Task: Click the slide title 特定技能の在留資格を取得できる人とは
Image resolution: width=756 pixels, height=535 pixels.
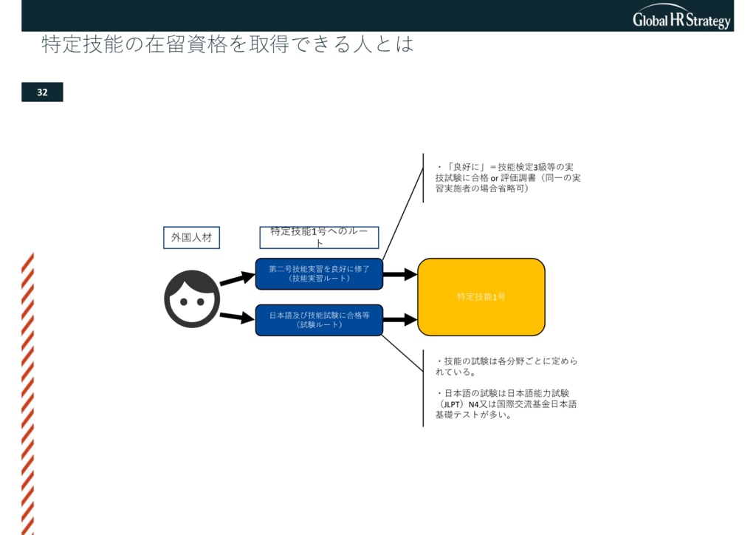Action: coord(227,44)
